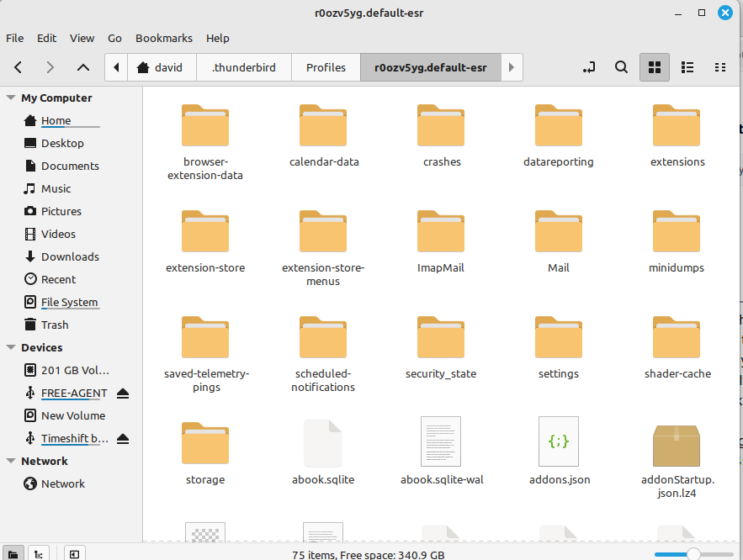Open the ImapMail folder

[x=440, y=244]
